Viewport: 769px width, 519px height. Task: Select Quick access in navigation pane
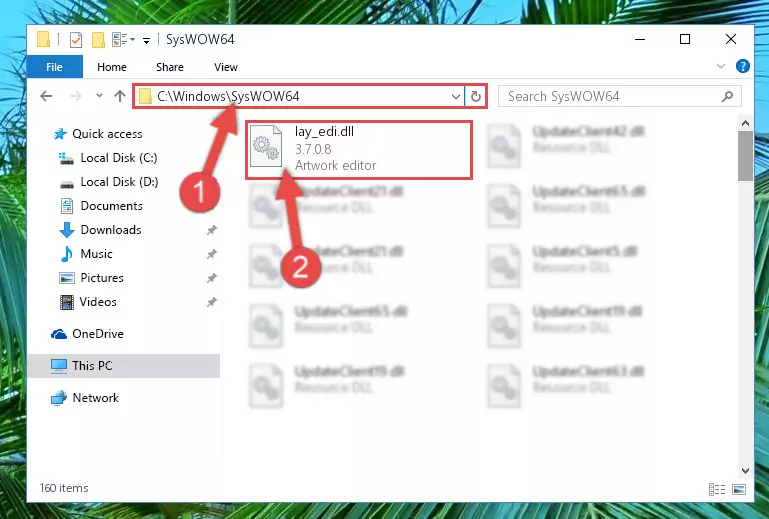click(107, 134)
